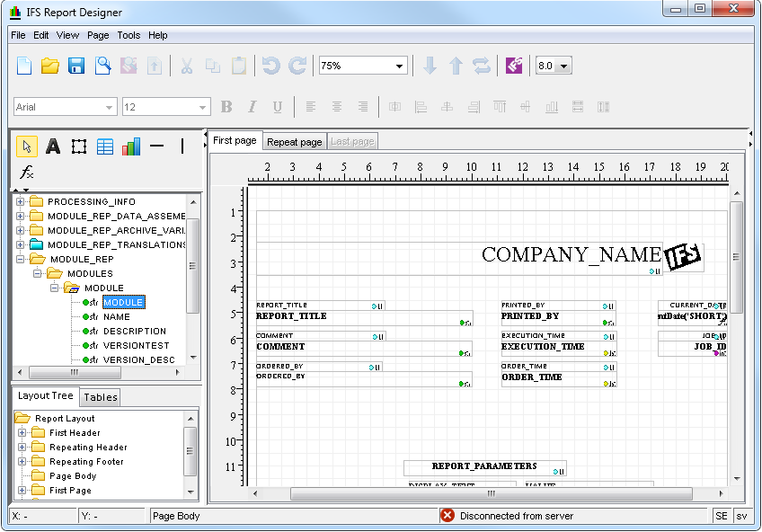Click the data tree horizontal scrollbar
Screen dimensions: 762x532
[x=75, y=372]
